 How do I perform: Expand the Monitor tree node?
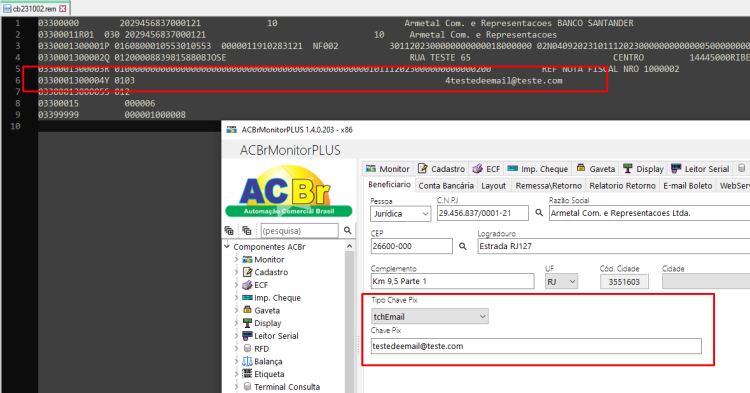236,259
